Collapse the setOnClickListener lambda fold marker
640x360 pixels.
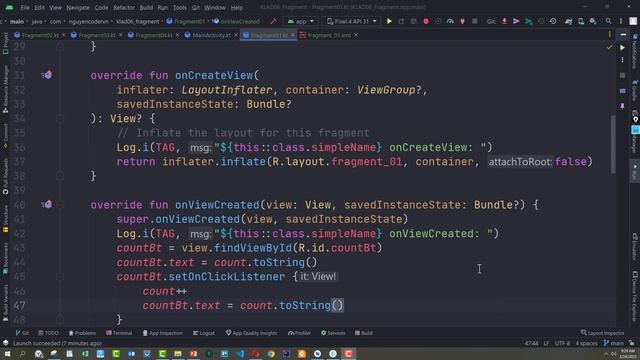(x=60, y=276)
